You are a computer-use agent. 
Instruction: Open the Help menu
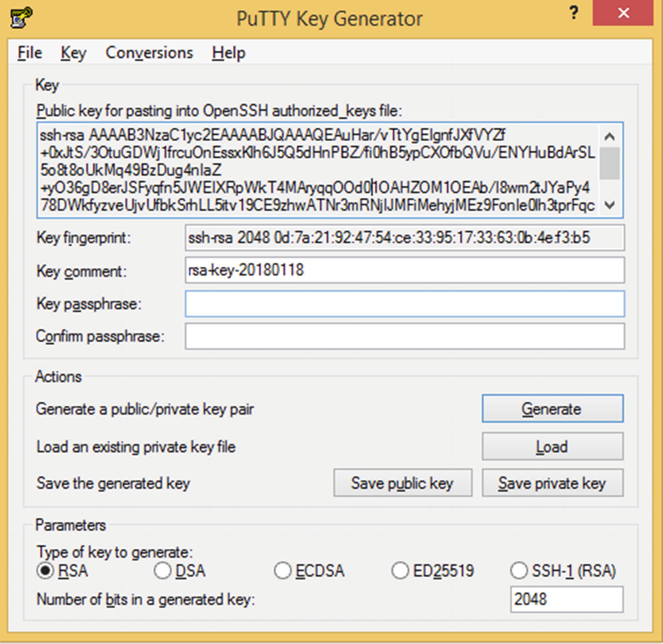point(228,53)
